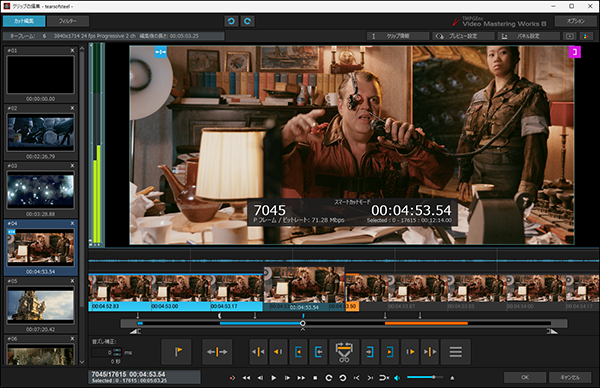Click the split at current position button
The height and width of the screenshot is (388, 600).
click(217, 352)
